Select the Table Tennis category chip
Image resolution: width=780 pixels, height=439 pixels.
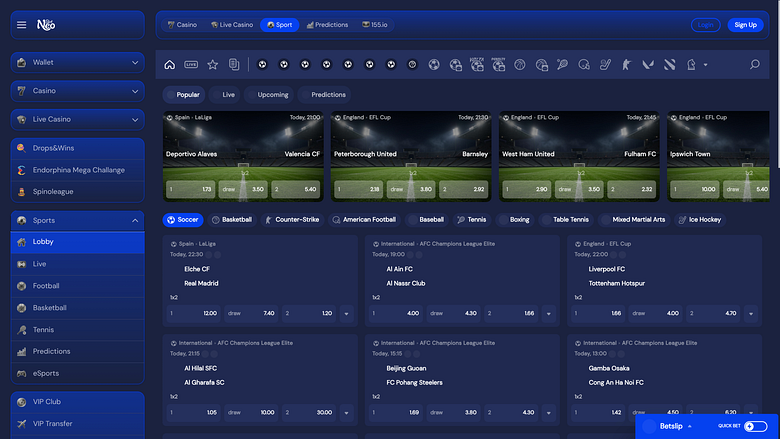[x=566, y=220]
